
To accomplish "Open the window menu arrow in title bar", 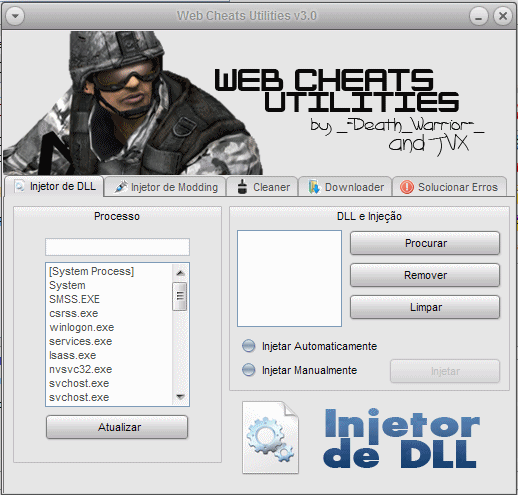I will 15,16.
